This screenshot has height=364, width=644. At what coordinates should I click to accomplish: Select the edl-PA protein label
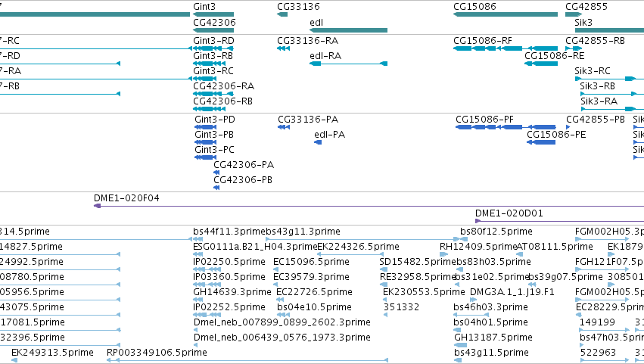pyautogui.click(x=329, y=135)
